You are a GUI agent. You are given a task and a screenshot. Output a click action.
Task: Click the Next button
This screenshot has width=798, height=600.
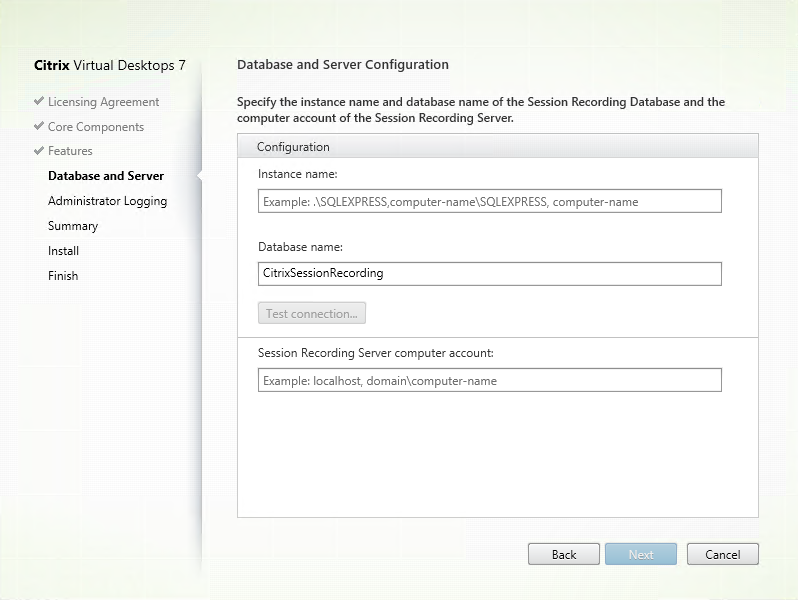641,554
